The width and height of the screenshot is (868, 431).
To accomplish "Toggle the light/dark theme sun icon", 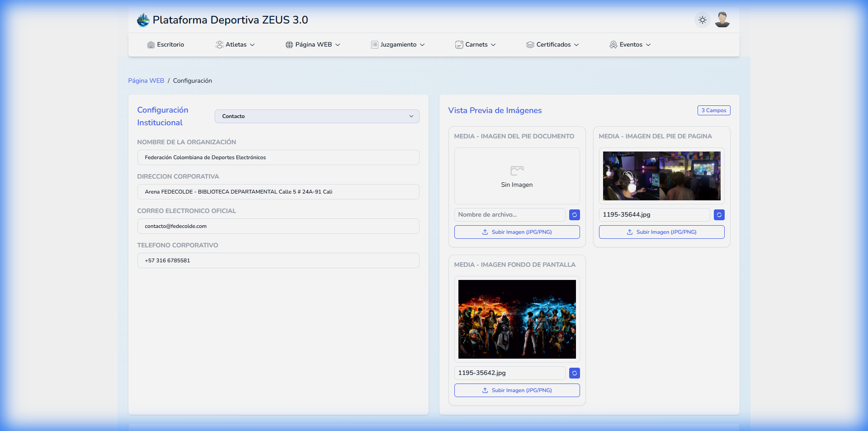I will click(702, 20).
